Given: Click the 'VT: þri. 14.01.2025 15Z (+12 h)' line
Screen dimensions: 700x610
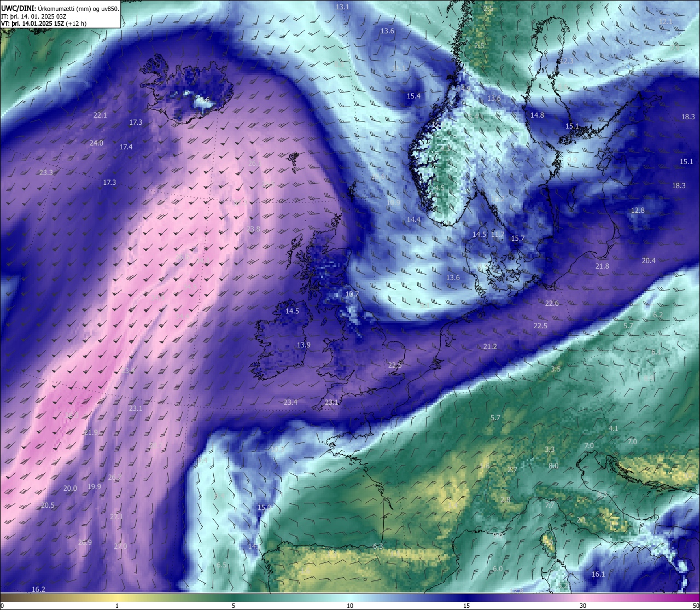Looking at the screenshot, I should pyautogui.click(x=44, y=24).
